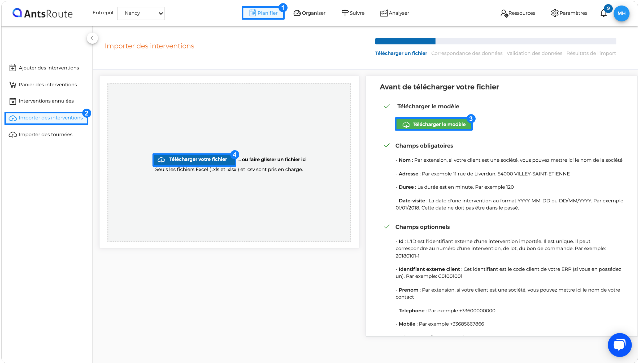Click the Ajouter des interventions plus-calendar icon
This screenshot has width=639, height=364.
(x=13, y=68)
